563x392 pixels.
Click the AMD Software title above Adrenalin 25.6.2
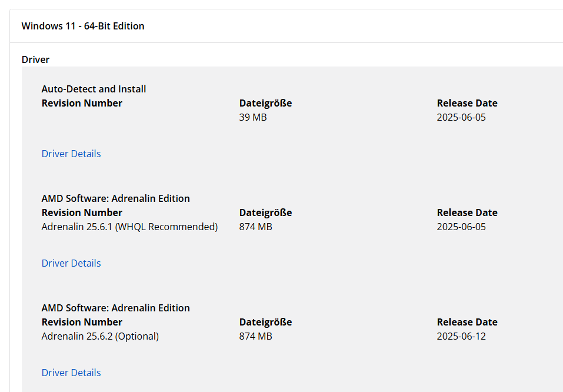(x=115, y=308)
